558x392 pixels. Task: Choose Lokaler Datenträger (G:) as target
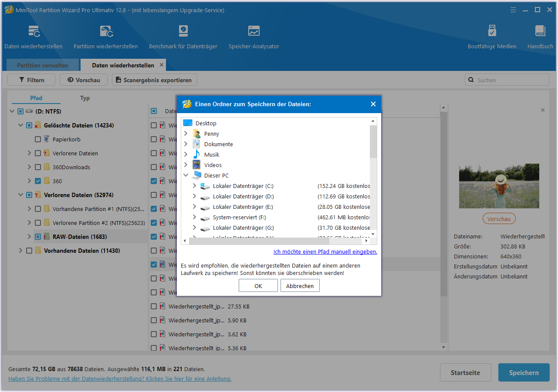click(x=243, y=228)
